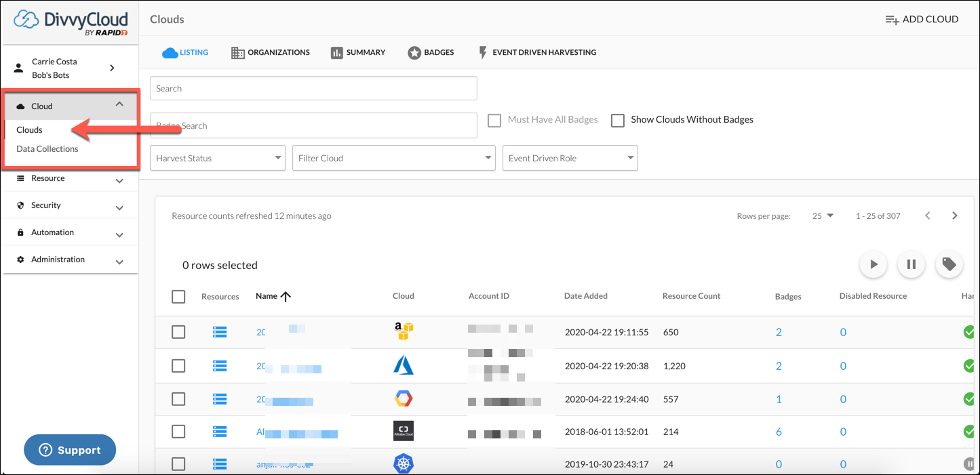
Task: Click the AWS cloud icon
Action: point(404,331)
